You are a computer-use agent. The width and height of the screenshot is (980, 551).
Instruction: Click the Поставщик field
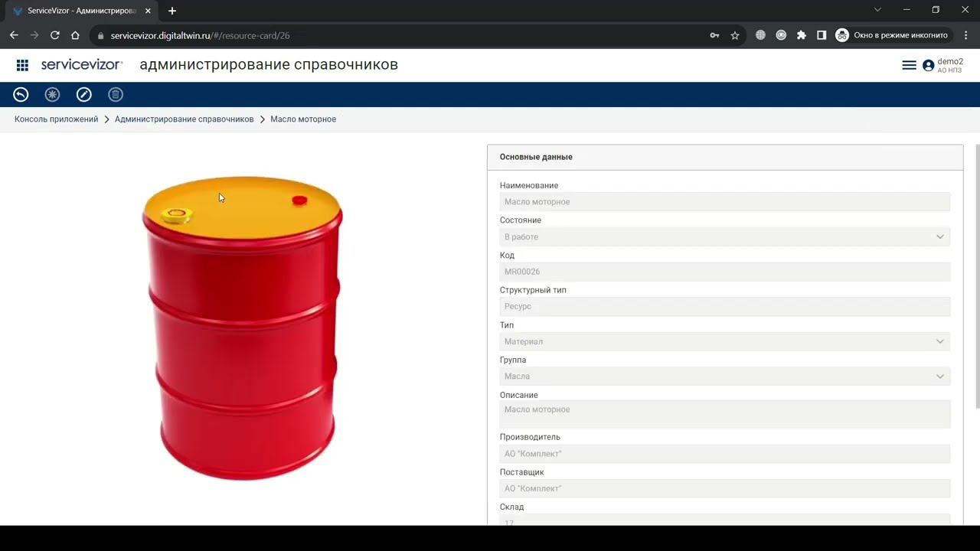[725, 488]
